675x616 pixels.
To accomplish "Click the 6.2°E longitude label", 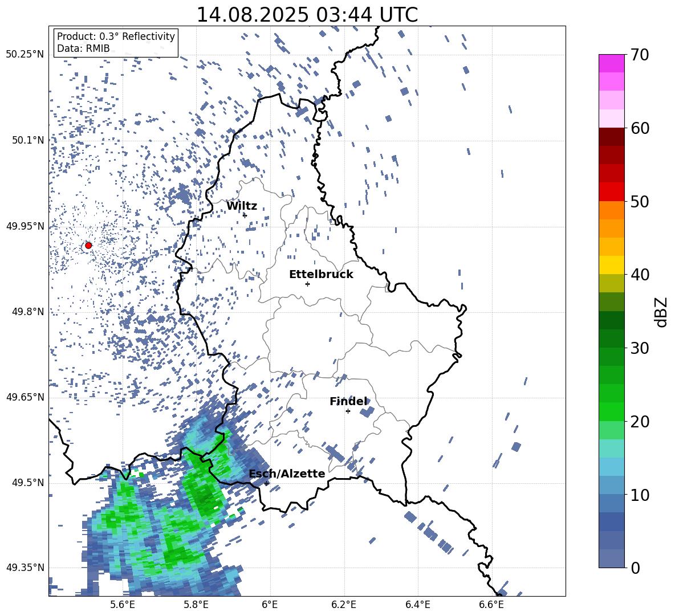I will pyautogui.click(x=344, y=605).
